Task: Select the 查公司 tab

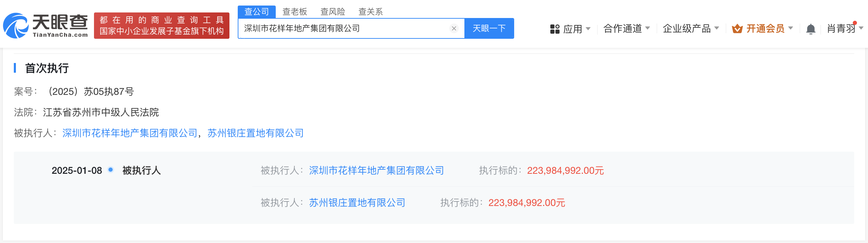Action: [257, 12]
